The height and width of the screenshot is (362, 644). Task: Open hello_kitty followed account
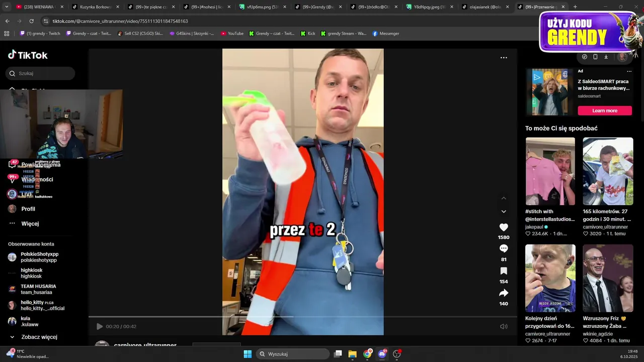[x=36, y=305]
